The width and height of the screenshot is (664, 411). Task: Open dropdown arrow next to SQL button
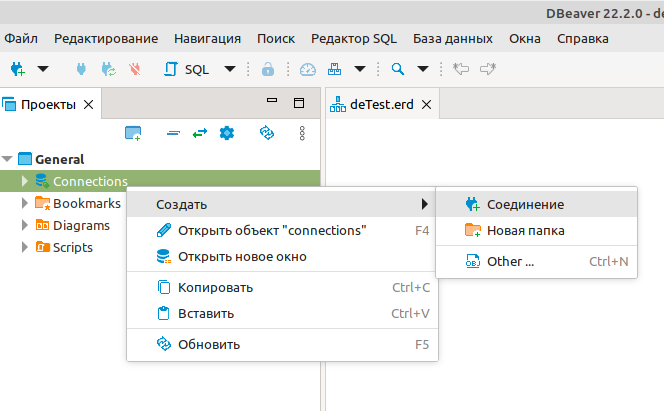point(230,69)
